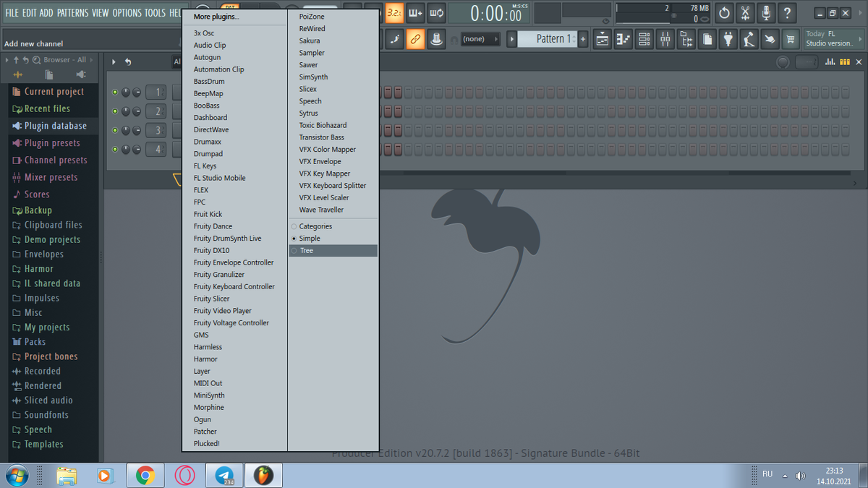Click channel 4 mixer track number box
This screenshot has width=868, height=488.
(156, 150)
